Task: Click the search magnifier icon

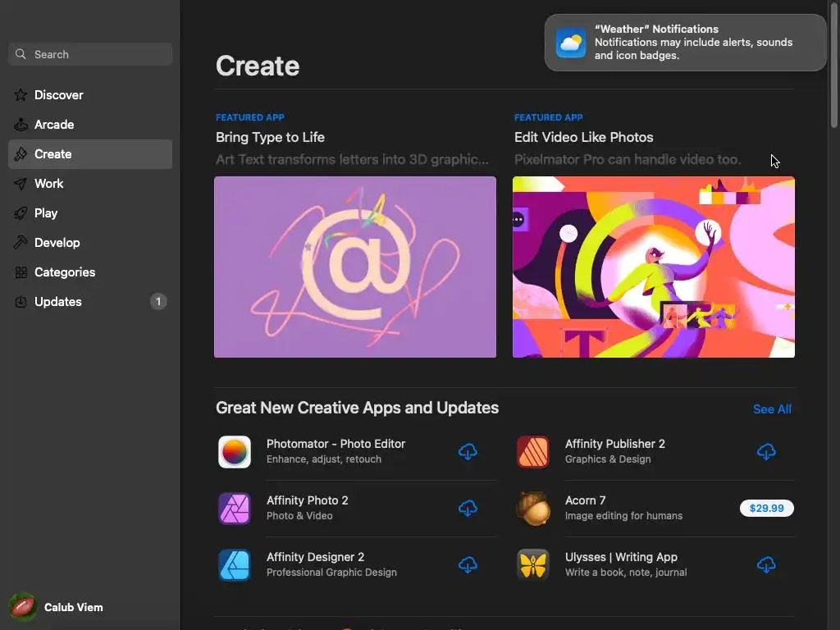Action: tap(21, 54)
